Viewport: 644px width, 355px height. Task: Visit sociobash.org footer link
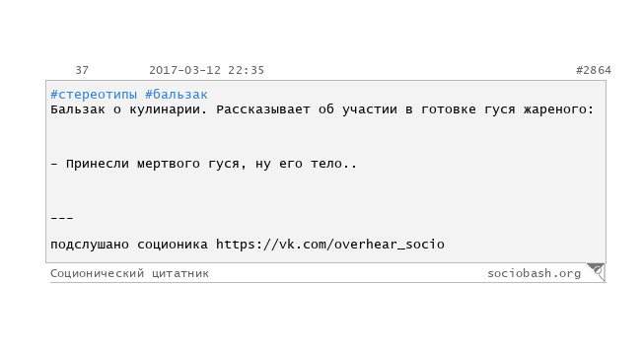[534, 274]
